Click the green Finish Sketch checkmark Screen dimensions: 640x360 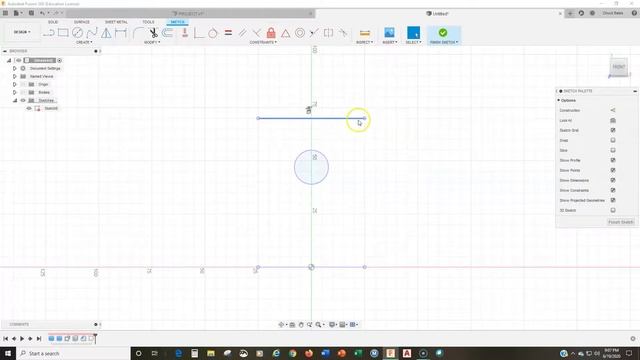pos(443,32)
